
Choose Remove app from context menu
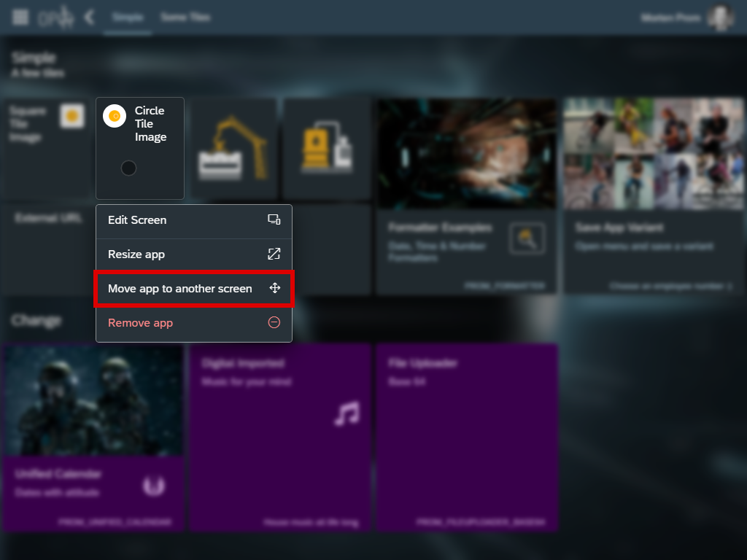point(141,323)
